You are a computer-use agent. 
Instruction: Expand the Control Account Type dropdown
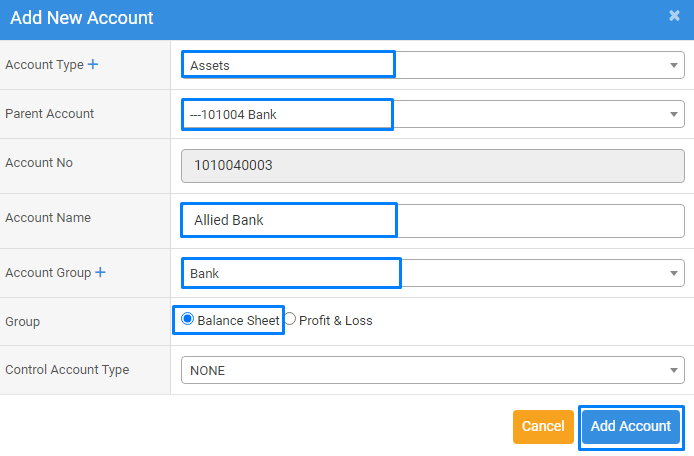point(432,370)
